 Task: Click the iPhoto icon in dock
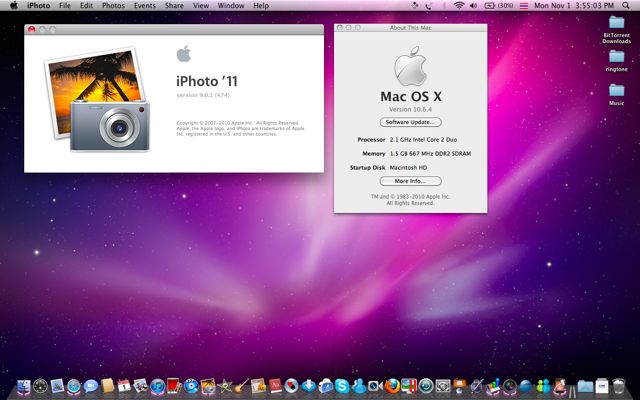[x=208, y=386]
